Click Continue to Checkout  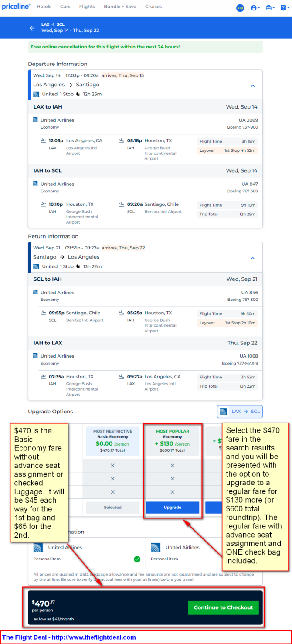click(x=223, y=607)
